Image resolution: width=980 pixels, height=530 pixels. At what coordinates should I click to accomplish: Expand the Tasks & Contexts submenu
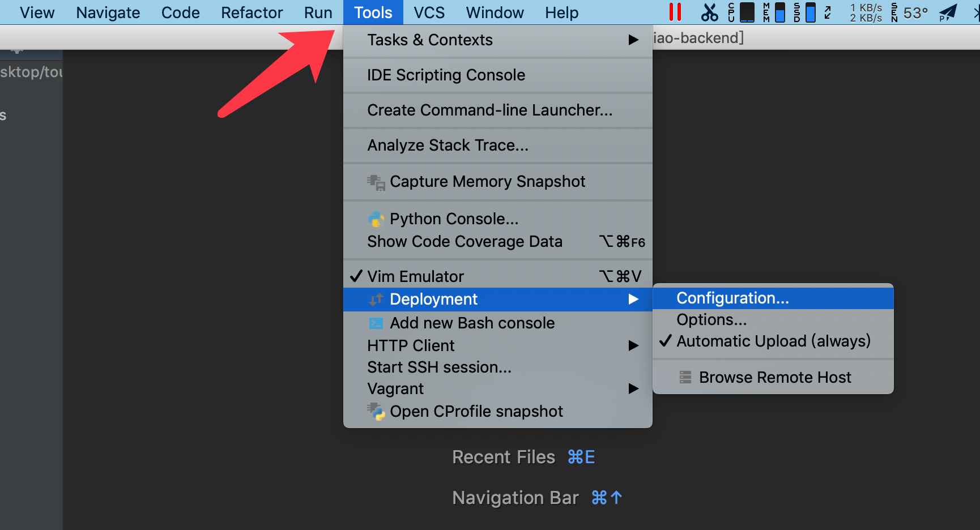click(497, 40)
